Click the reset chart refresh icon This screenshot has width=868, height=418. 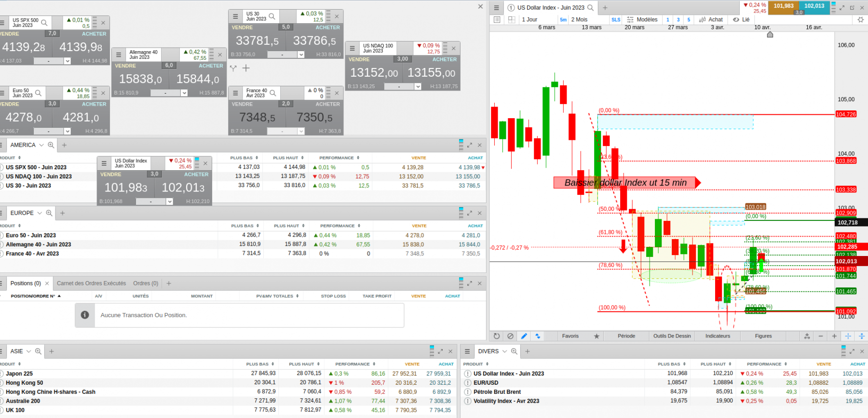[x=497, y=336]
